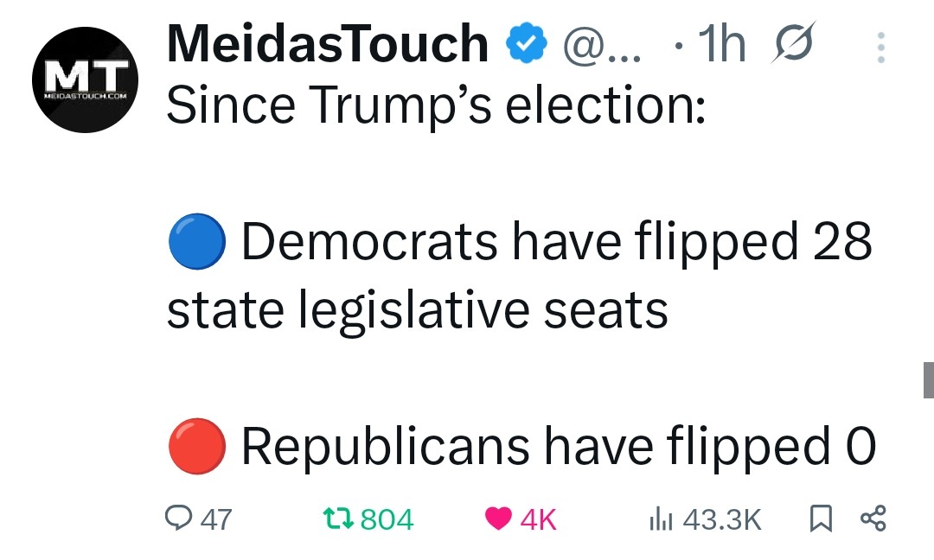
Task: Click the "Republicans have flipped 0" line
Action: (x=558, y=447)
